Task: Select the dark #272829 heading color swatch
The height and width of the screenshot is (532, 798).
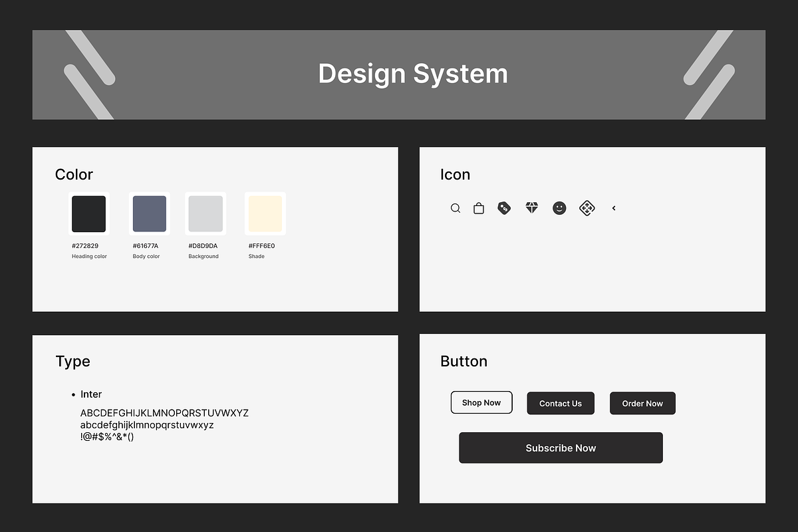Action: [88, 213]
